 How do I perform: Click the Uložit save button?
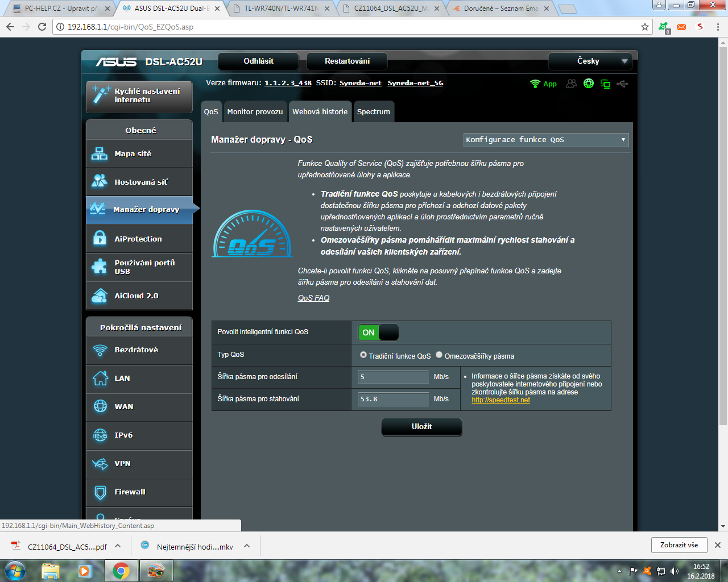[x=421, y=427]
